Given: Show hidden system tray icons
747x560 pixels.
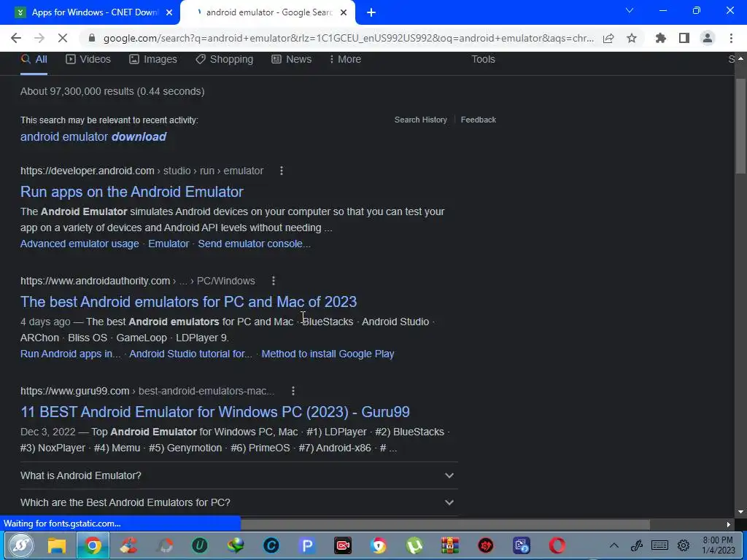Looking at the screenshot, I should (x=614, y=545).
